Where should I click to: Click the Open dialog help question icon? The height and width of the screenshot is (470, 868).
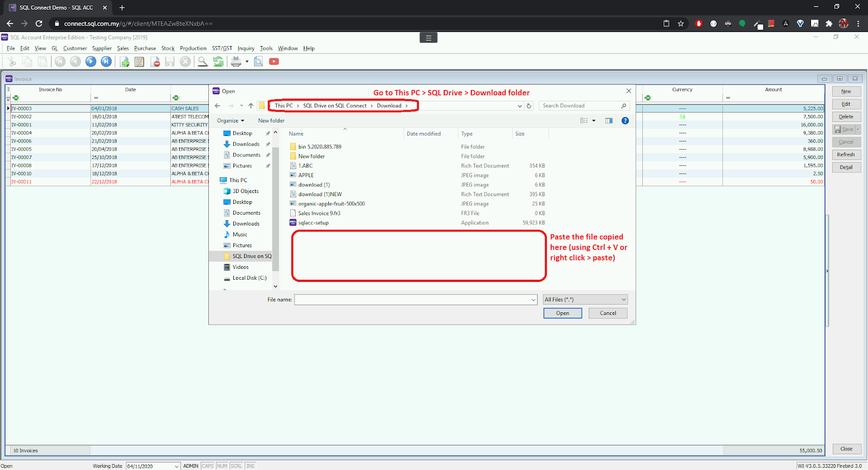(x=625, y=121)
